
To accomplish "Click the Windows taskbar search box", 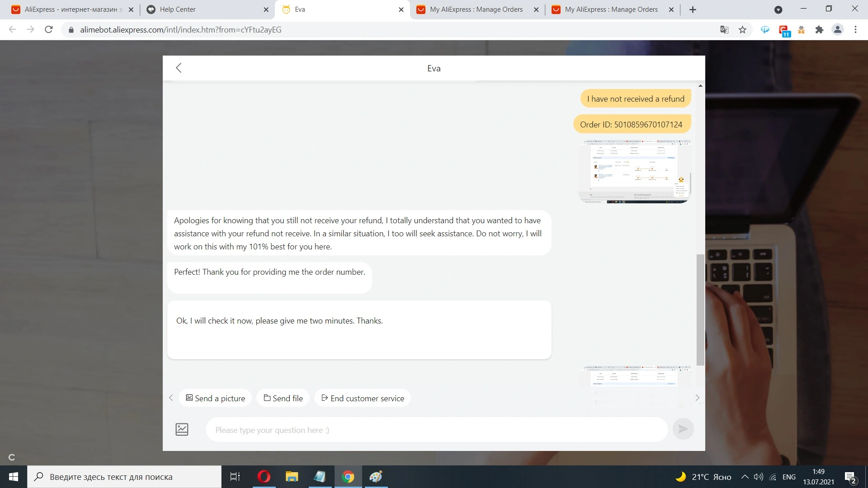I will tap(124, 477).
